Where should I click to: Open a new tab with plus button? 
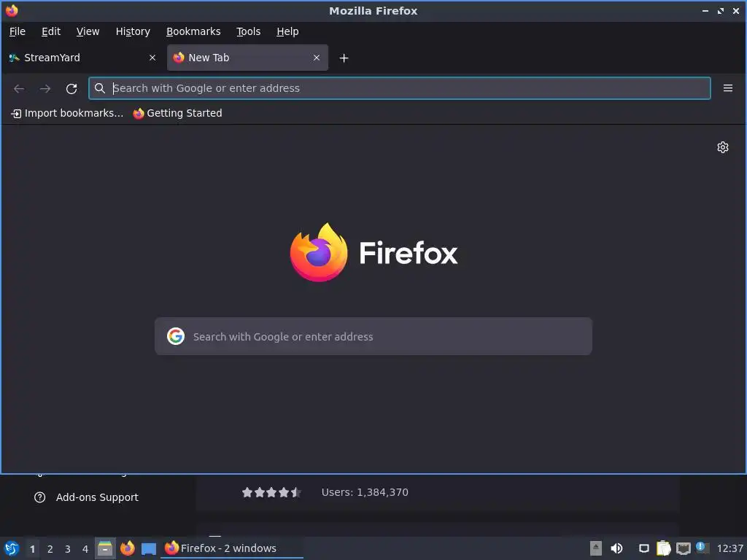[344, 58]
